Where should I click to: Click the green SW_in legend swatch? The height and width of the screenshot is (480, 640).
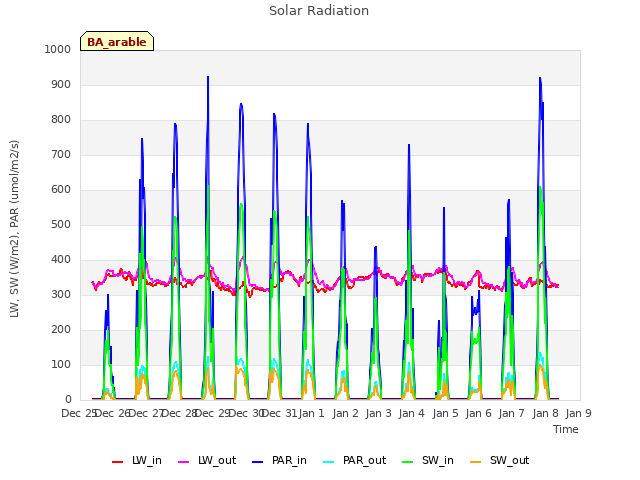(407, 462)
